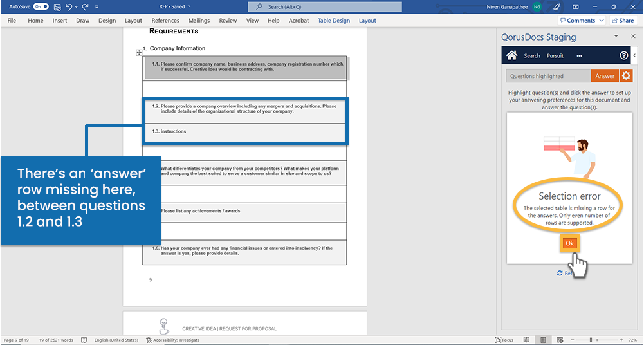Switch to the Insert tab
This screenshot has width=644, height=345.
(x=60, y=21)
